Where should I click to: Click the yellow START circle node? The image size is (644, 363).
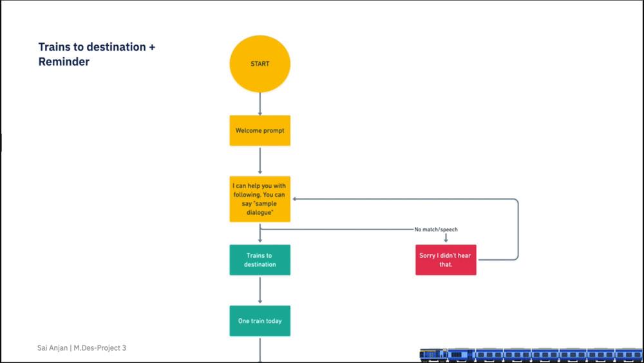point(260,64)
